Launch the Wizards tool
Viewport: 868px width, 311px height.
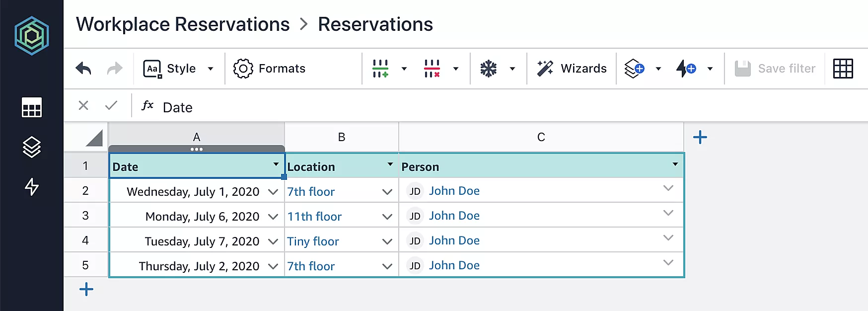tap(572, 69)
